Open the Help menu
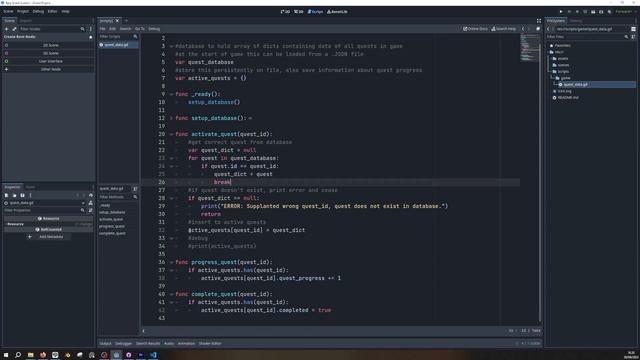 (65, 11)
